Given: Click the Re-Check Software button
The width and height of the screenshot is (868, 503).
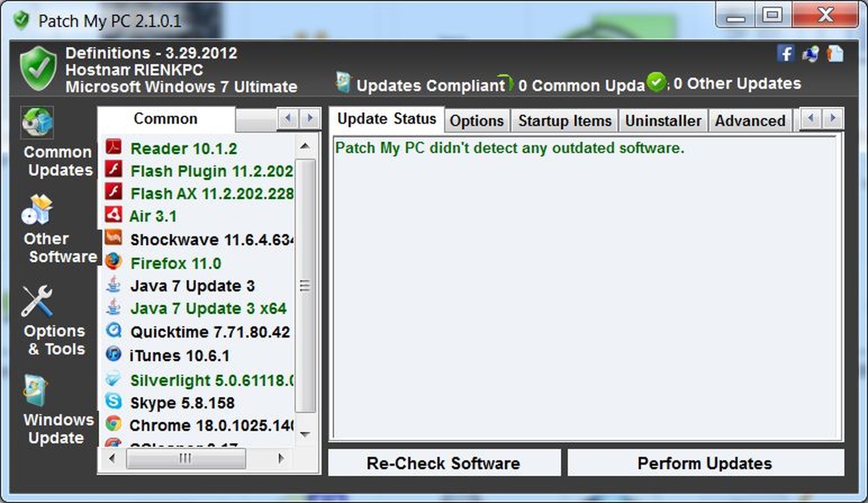Looking at the screenshot, I should [x=443, y=463].
